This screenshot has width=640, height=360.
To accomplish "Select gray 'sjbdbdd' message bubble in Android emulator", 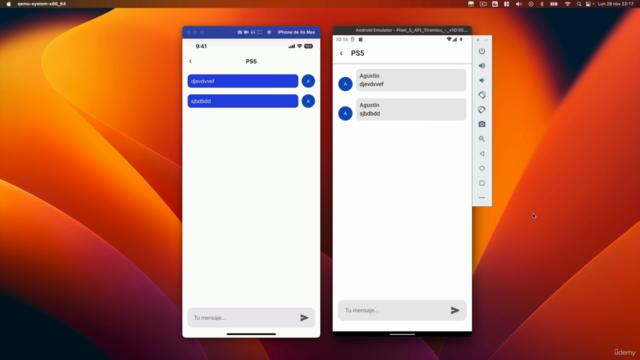I will pos(411,109).
